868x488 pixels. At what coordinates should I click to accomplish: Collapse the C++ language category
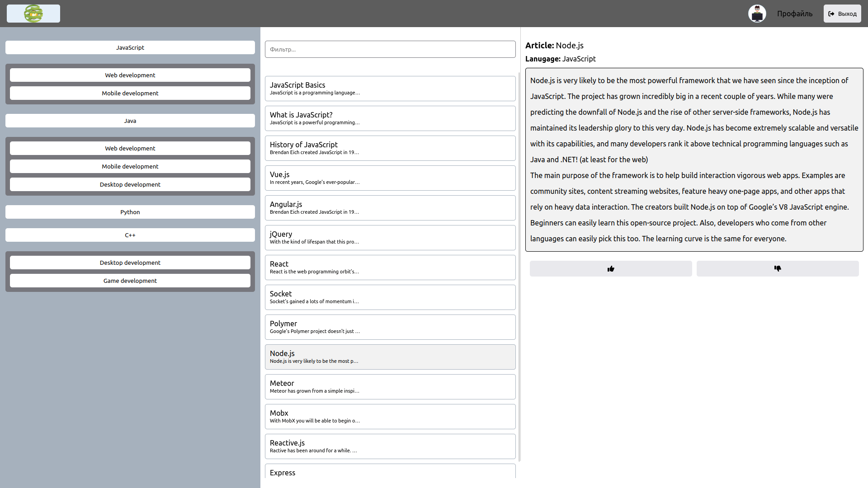(x=130, y=235)
